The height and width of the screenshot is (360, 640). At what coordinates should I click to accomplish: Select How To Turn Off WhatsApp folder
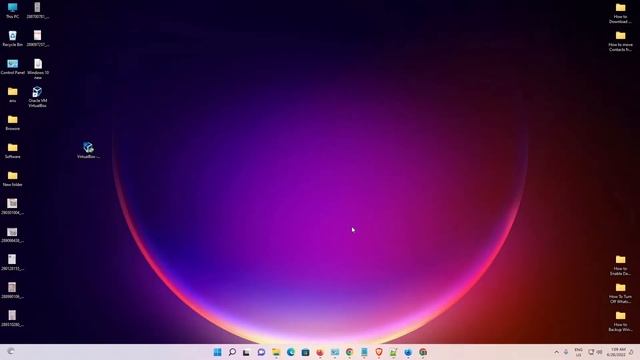coord(620,293)
